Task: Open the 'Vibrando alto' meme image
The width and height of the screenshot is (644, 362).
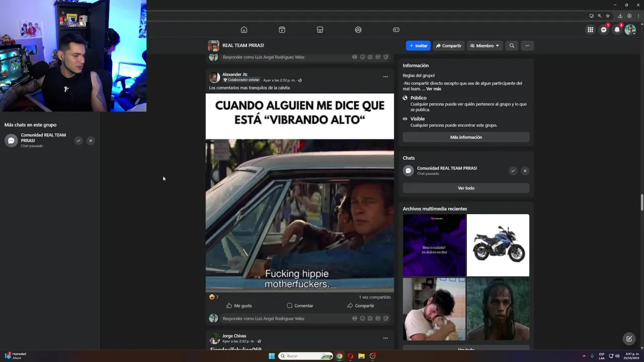Action: pyautogui.click(x=300, y=193)
